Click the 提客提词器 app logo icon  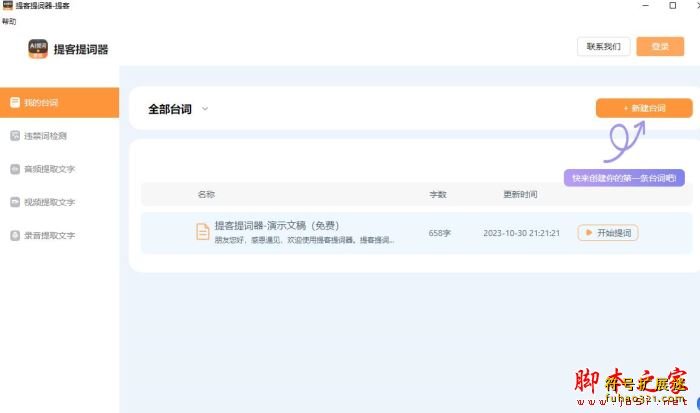click(x=38, y=49)
